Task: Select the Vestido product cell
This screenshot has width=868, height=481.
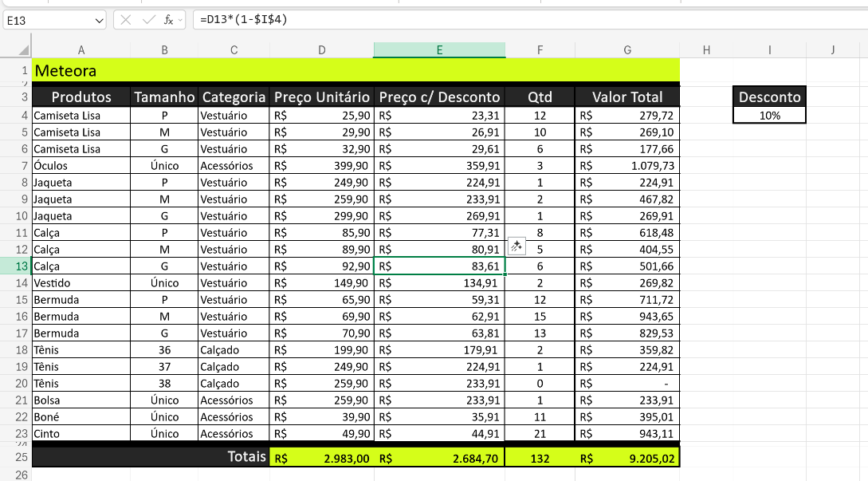Action: coord(81,283)
